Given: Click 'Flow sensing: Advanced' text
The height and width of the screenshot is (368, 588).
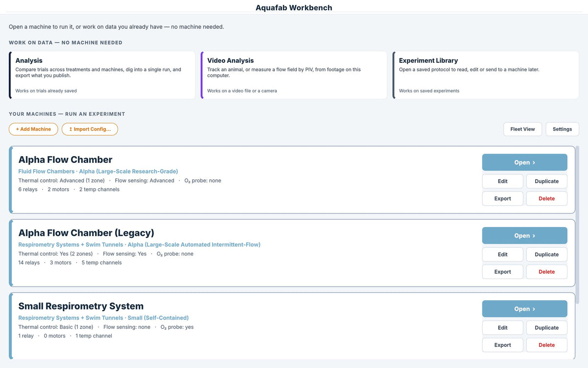Looking at the screenshot, I should (145, 181).
